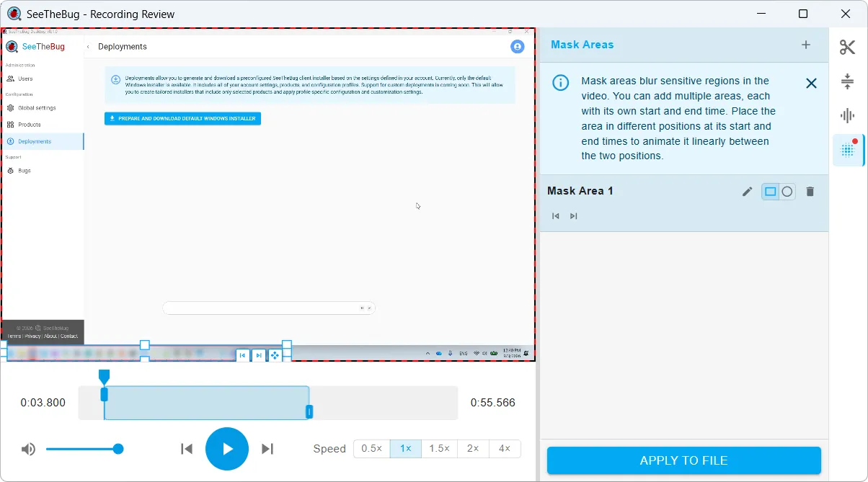
Task: Mute audio using the speaker icon
Action: coord(28,450)
